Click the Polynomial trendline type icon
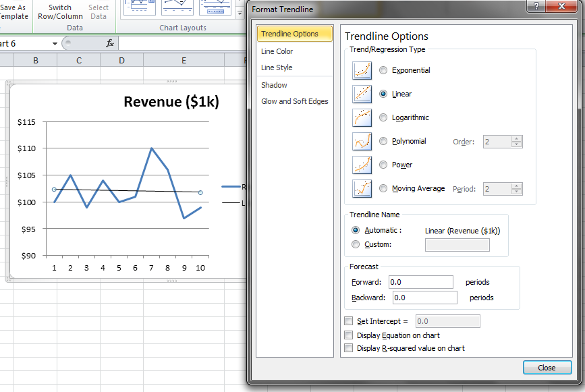Image resolution: width=585 pixels, height=392 pixels. [362, 142]
